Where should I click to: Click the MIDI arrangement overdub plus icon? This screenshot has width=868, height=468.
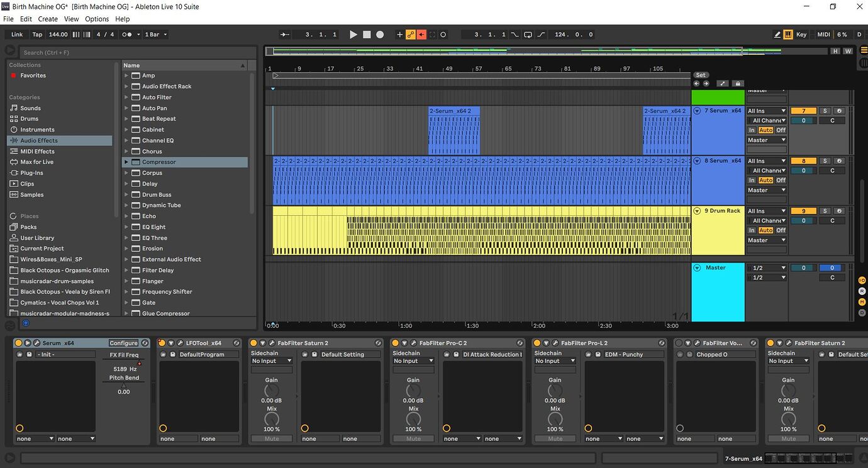tap(399, 35)
